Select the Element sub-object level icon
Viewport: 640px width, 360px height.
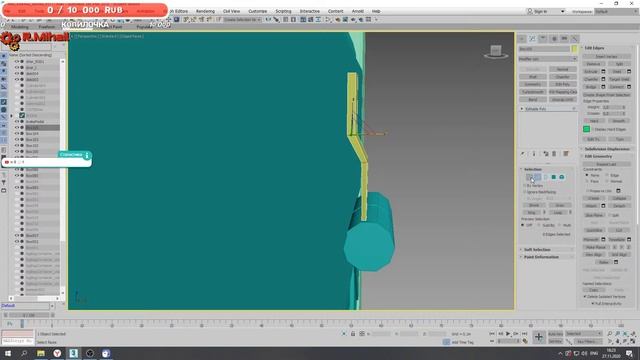pos(562,177)
